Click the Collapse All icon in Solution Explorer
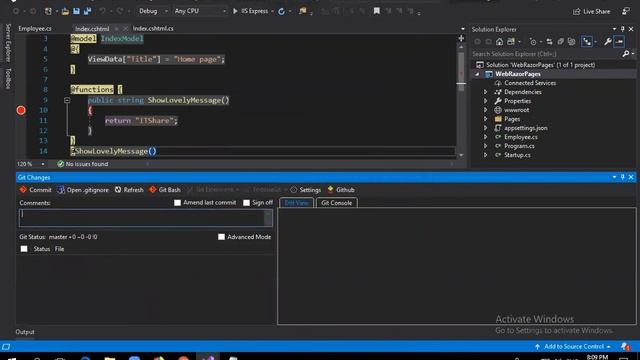Image resolution: width=640 pixels, height=360 pixels. pos(561,42)
